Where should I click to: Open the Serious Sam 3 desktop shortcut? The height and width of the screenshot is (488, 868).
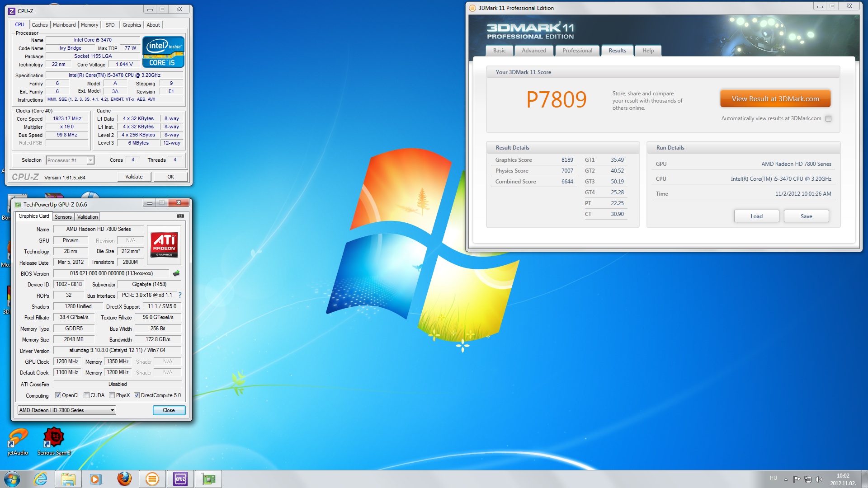point(54,442)
